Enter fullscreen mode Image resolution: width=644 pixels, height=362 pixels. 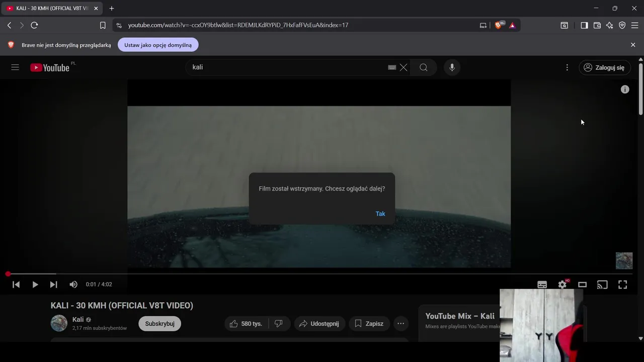tap(622, 285)
